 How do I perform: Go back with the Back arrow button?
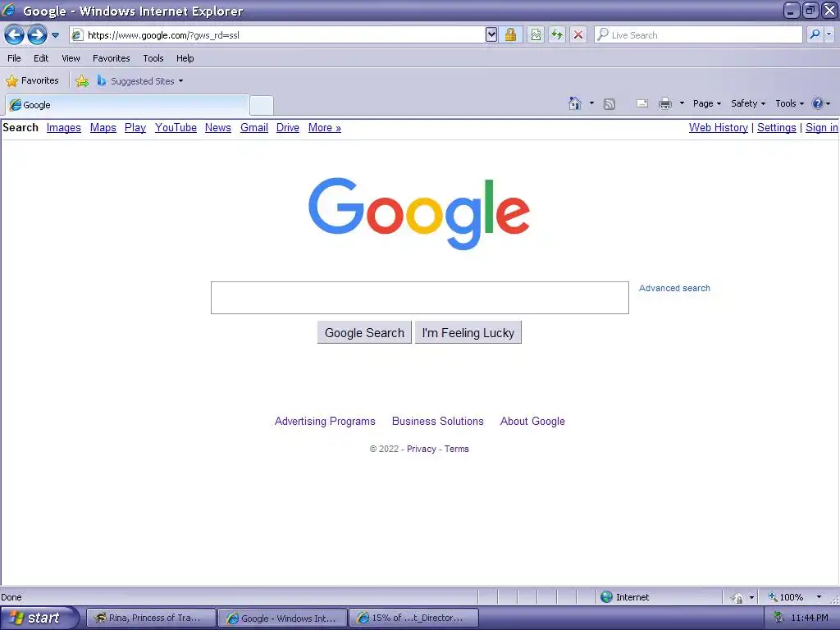pos(14,35)
